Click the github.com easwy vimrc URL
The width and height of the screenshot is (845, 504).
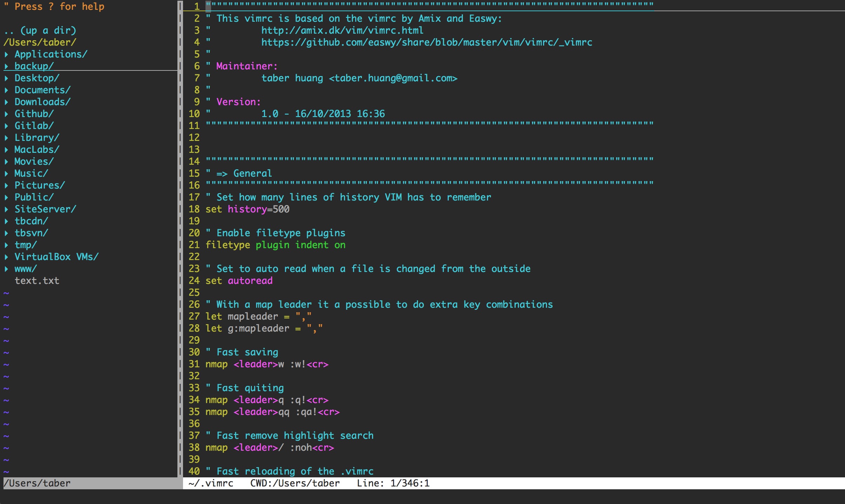click(x=426, y=42)
